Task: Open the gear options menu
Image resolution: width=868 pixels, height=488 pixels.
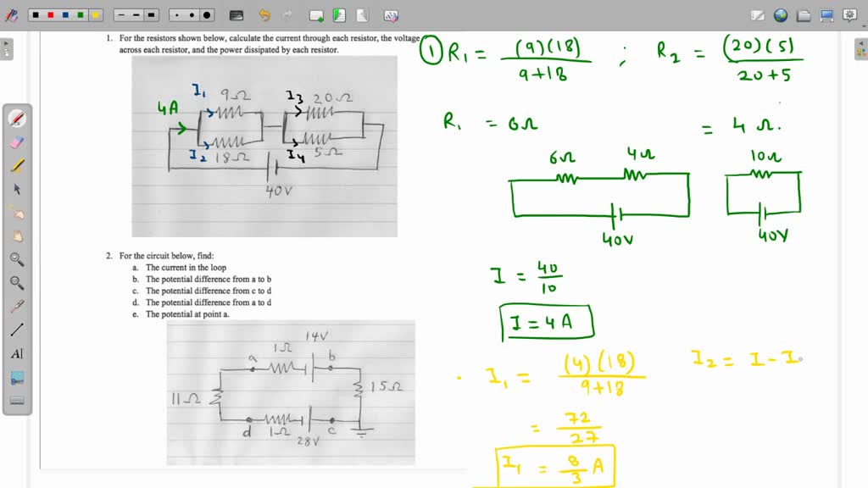Action: (849, 14)
